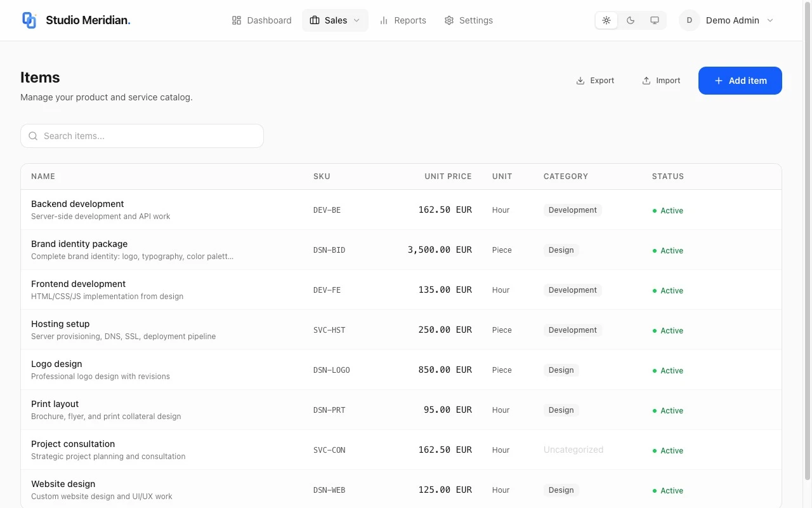Open the Sales menu
The height and width of the screenshot is (508, 812).
(x=335, y=20)
